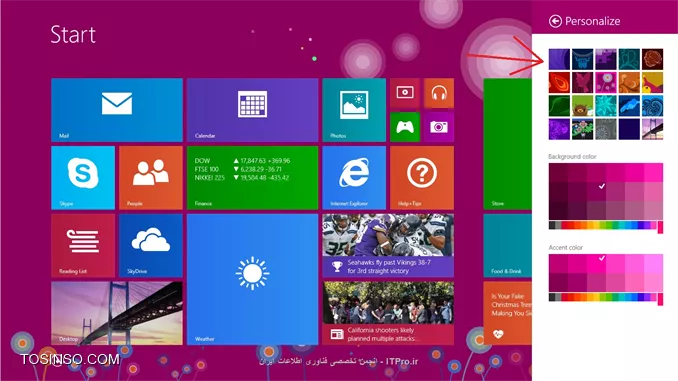Click the background color hue slider strip
This screenshot has width=678, height=381.
tap(605, 225)
